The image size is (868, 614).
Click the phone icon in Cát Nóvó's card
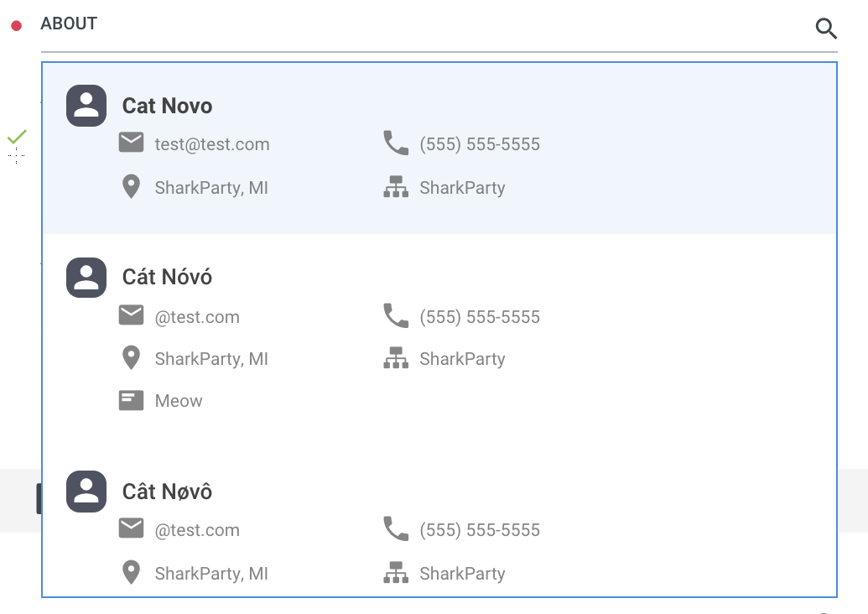pos(396,315)
